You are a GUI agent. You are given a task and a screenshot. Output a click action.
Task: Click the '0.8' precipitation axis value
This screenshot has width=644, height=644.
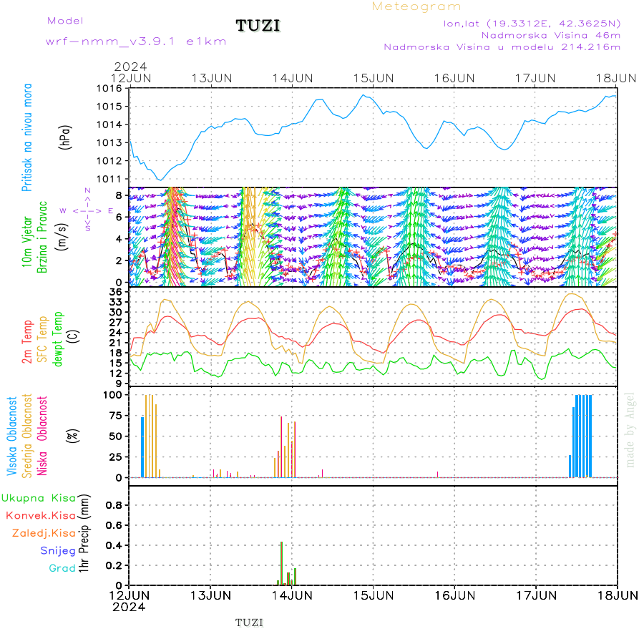[x=114, y=505]
